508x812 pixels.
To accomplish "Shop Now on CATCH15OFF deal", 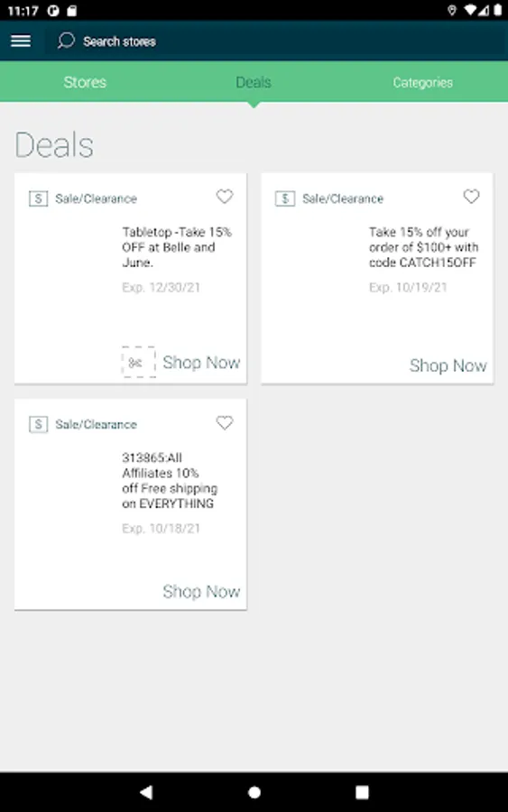I will [448, 365].
